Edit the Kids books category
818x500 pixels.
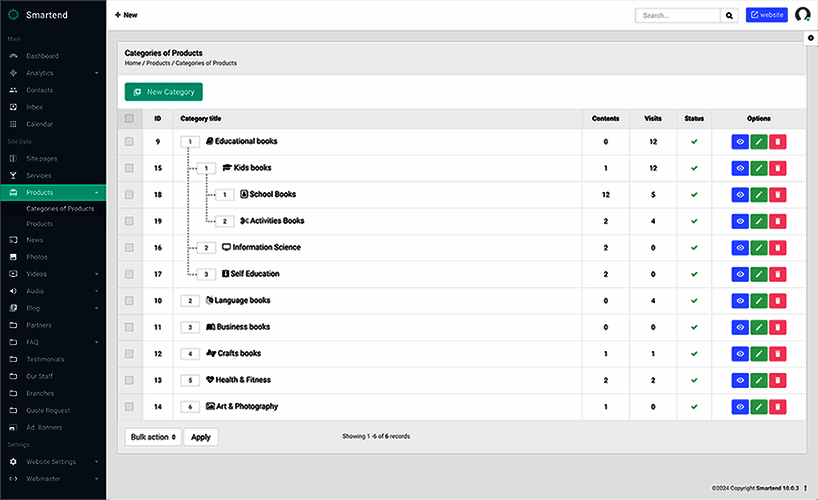point(759,168)
